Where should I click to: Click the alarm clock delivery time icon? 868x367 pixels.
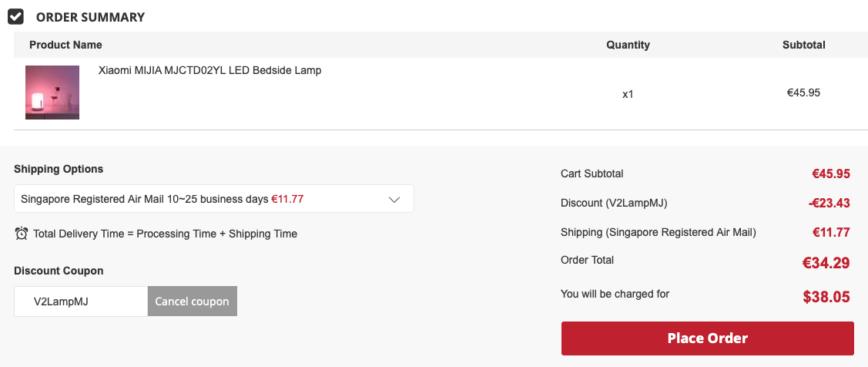(x=22, y=233)
